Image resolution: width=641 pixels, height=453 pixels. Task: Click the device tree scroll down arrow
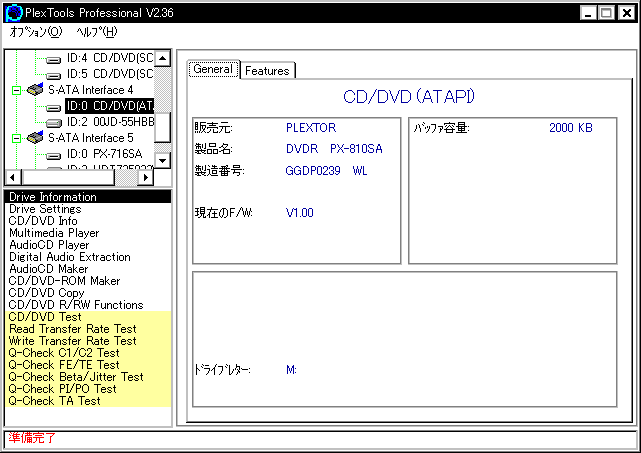pyautogui.click(x=163, y=161)
